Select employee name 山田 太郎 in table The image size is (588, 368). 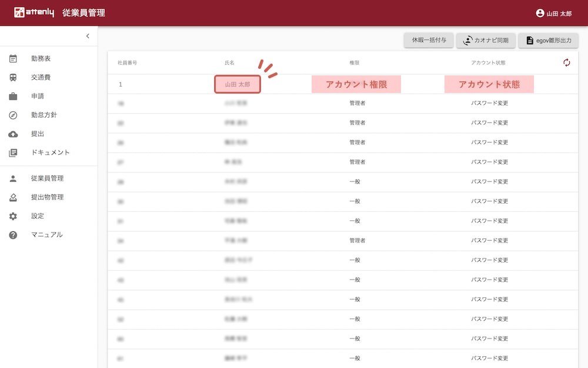click(x=238, y=84)
